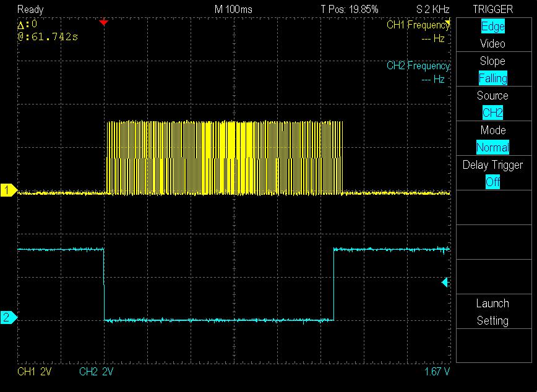This screenshot has height=392, width=537.
Task: Select the CH1 2V scale label
Action: click(34, 372)
